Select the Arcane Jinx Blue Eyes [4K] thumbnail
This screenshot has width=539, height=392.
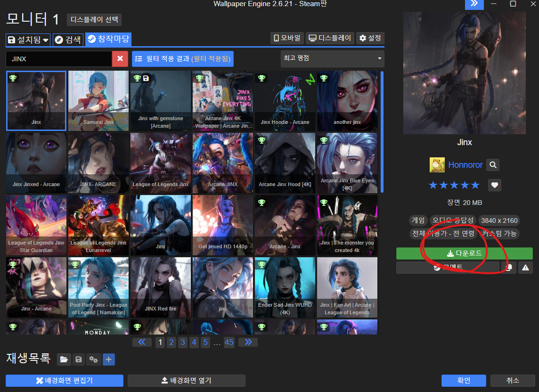click(347, 163)
